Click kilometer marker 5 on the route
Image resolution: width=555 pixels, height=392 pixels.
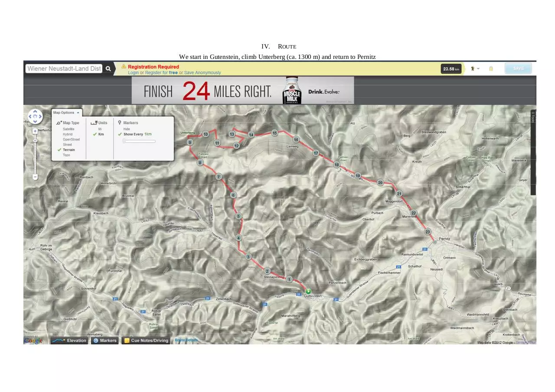pyautogui.click(x=238, y=216)
